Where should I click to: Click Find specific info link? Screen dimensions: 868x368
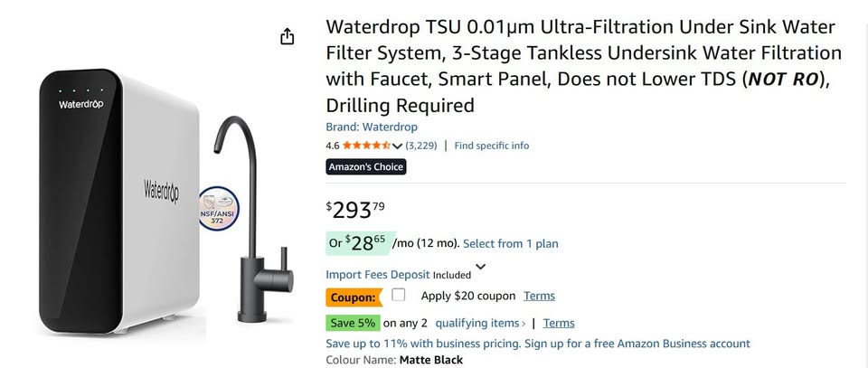click(491, 146)
